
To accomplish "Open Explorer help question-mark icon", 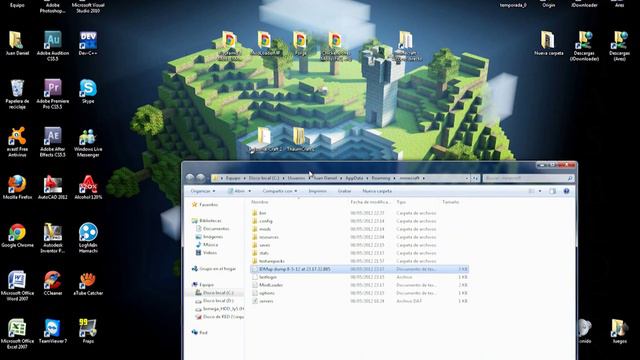I will tap(566, 191).
